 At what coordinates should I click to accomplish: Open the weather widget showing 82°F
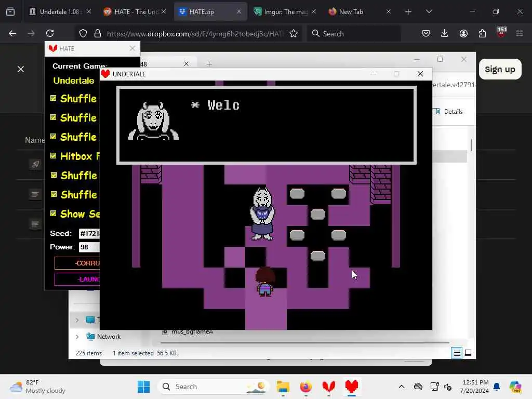tap(37, 387)
